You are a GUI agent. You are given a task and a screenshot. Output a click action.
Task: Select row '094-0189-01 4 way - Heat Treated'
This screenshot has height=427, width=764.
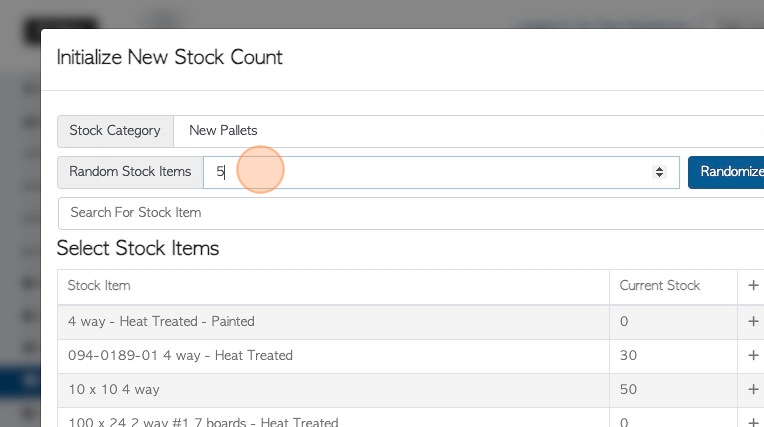(333, 356)
